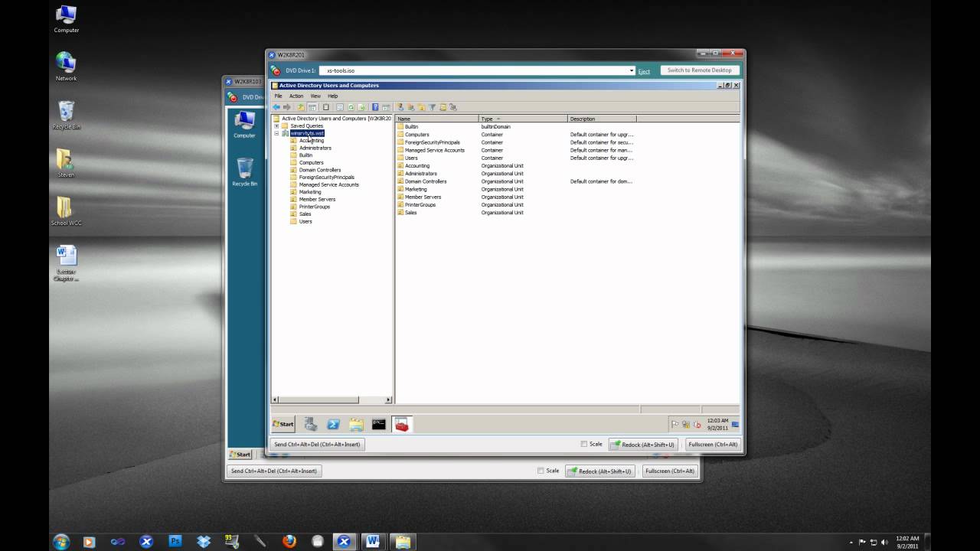
Task: Click the Back arrow in ADUC toolbar
Action: pos(276,107)
